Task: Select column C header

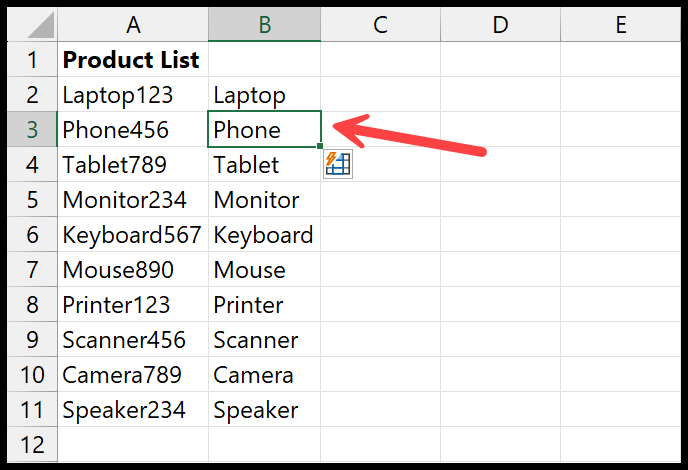Action: coord(380,25)
